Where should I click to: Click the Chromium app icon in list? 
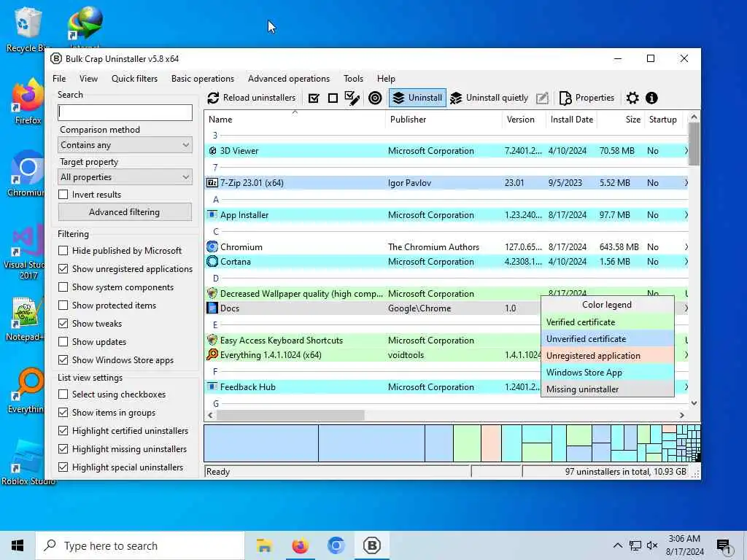(x=212, y=246)
